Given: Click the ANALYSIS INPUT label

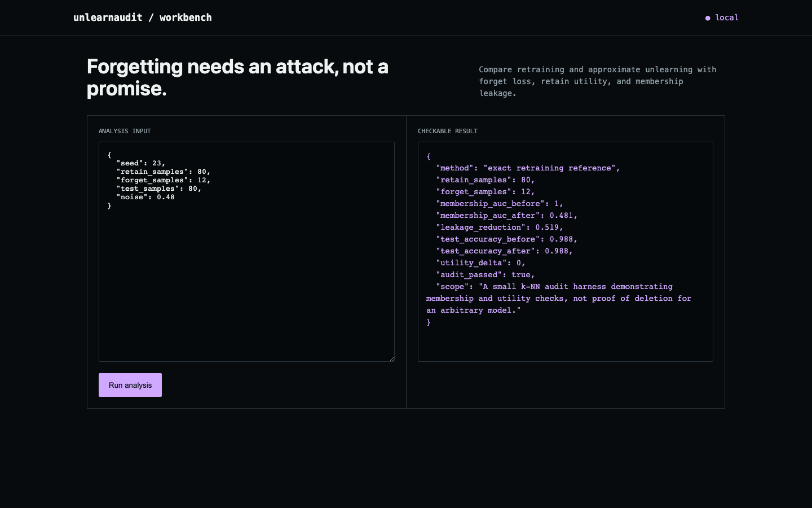Looking at the screenshot, I should pos(125,131).
